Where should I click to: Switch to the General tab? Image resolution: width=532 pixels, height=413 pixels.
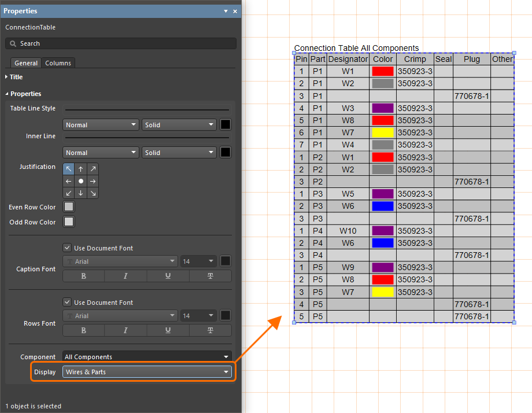coord(26,63)
